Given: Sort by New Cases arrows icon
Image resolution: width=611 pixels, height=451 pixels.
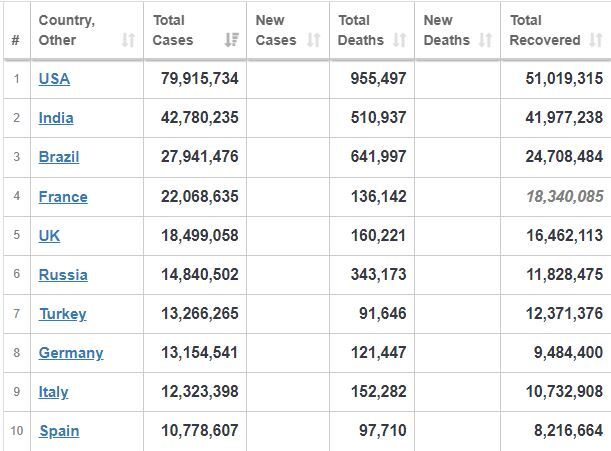Looking at the screenshot, I should (314, 40).
